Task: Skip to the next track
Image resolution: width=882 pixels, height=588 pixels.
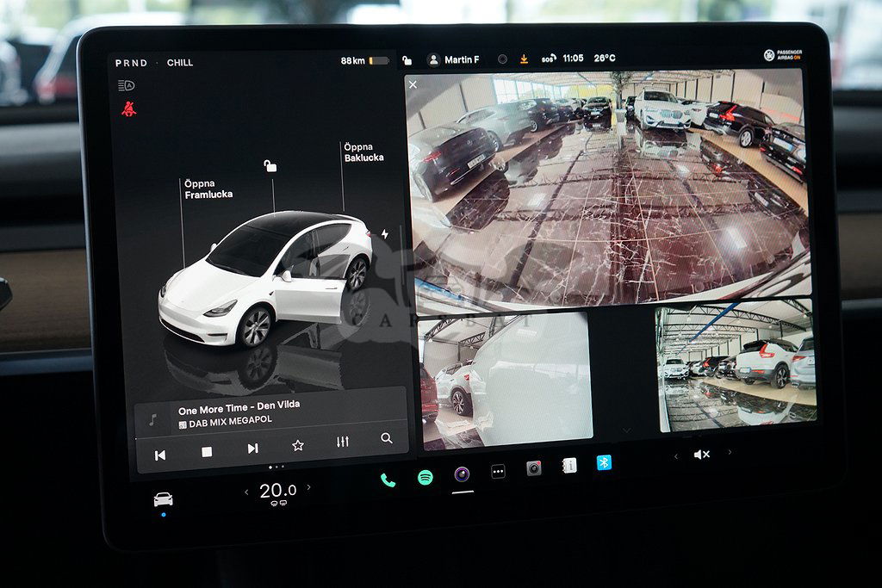Action: point(252,449)
